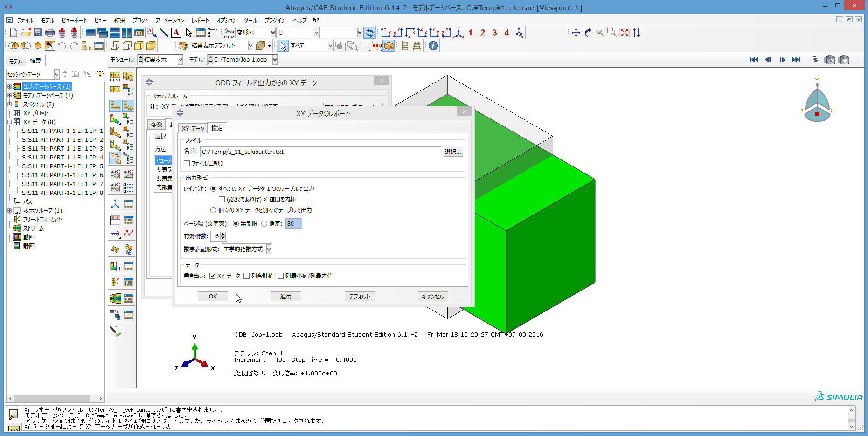Image resolution: width=868 pixels, height=436 pixels.
Task: Click shaded render style cube icon
Action: [151, 46]
